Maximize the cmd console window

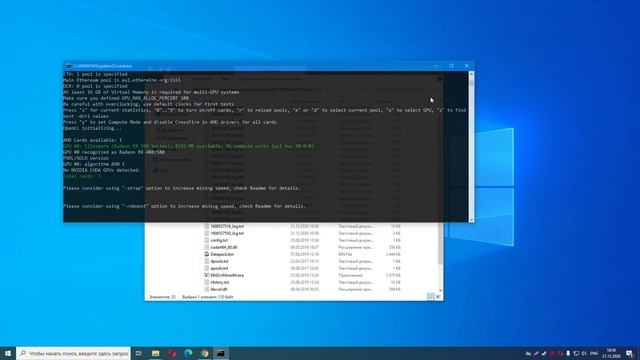pos(451,66)
